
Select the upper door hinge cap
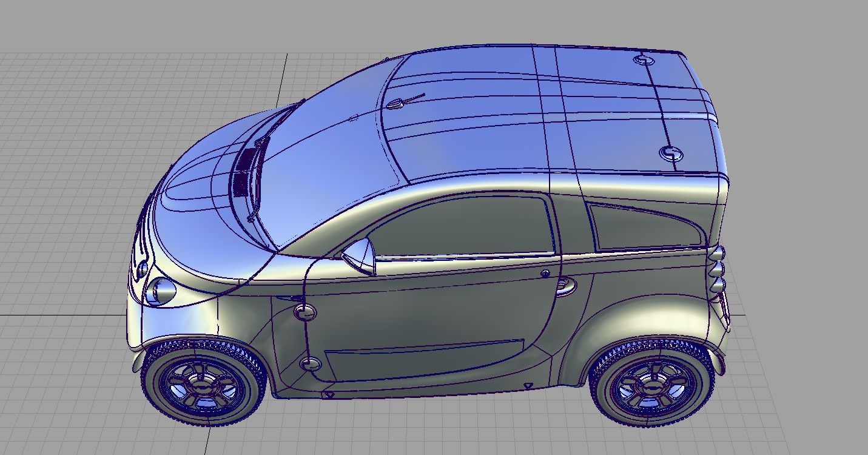pyautogui.click(x=304, y=312)
